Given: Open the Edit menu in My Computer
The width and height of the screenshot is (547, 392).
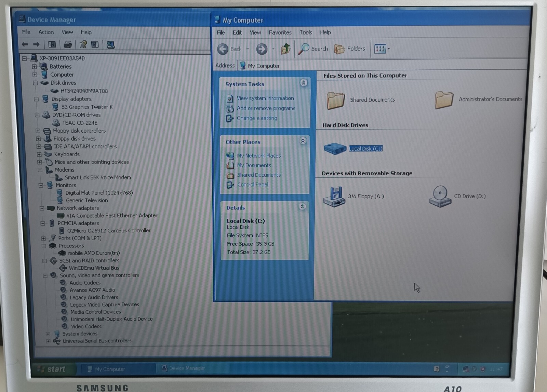Looking at the screenshot, I should tap(237, 32).
